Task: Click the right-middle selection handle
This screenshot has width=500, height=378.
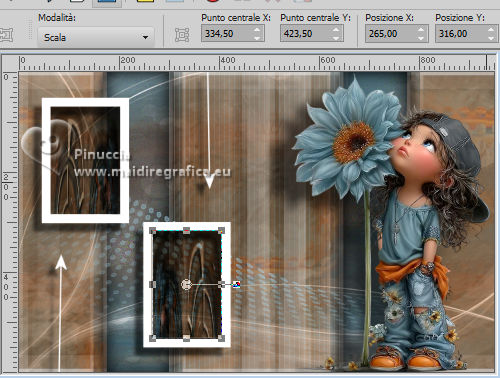Action: coord(221,284)
